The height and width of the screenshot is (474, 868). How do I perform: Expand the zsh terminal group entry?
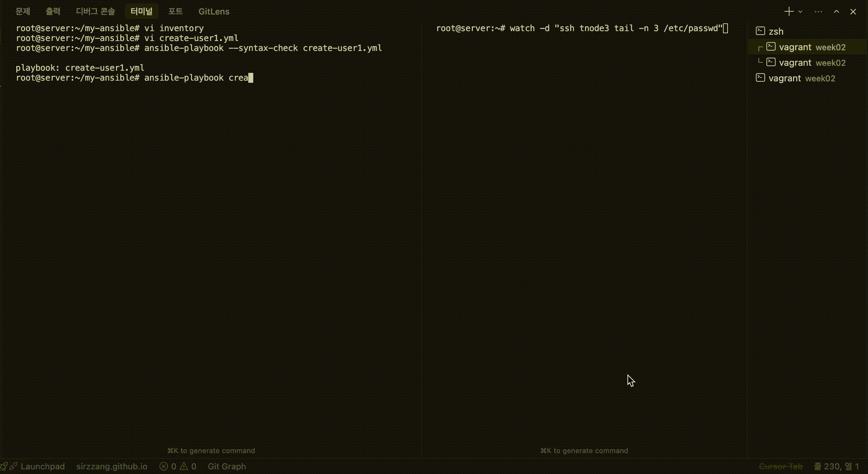click(x=777, y=31)
